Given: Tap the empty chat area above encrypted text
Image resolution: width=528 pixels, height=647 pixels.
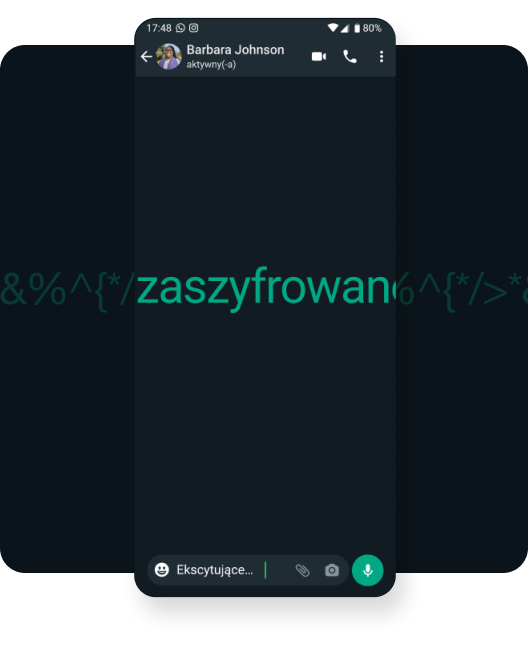Looking at the screenshot, I should [x=265, y=169].
